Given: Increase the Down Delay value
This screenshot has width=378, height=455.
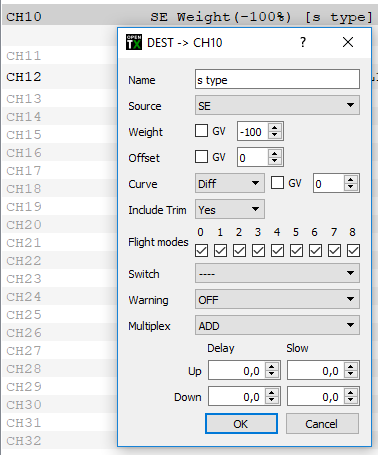Looking at the screenshot, I should tap(272, 393).
